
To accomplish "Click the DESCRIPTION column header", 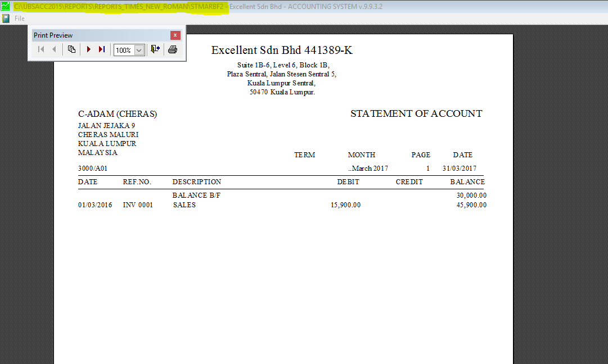I will [x=197, y=181].
